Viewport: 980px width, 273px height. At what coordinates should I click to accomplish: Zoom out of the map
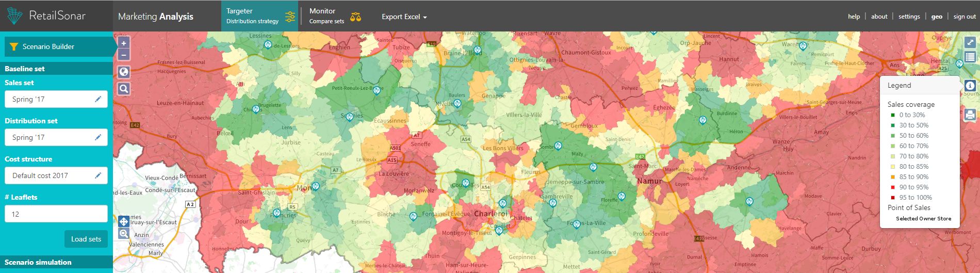(x=124, y=55)
